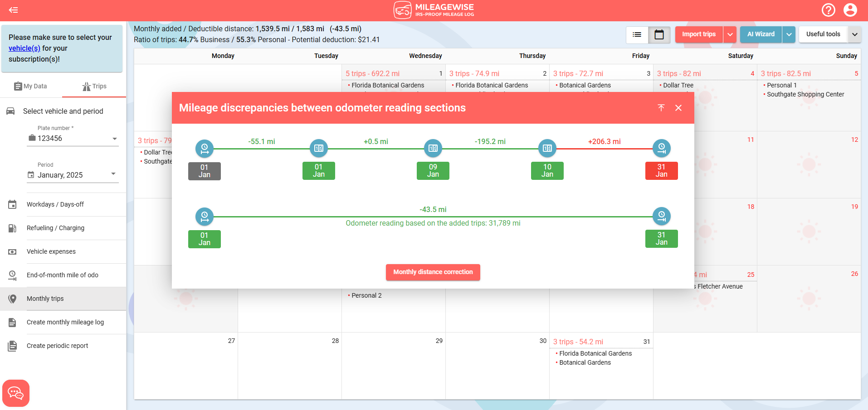Screen dimensions: 868x410
Task: Open Refueling / Charging menu item
Action: click(55, 228)
